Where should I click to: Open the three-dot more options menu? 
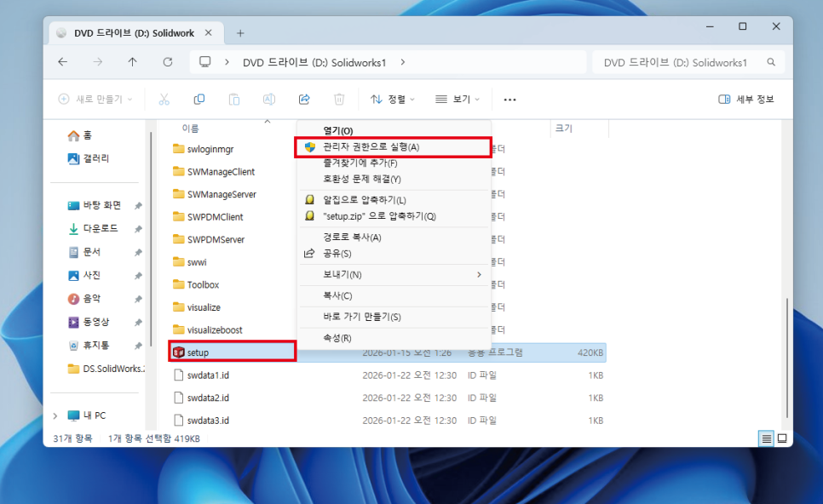coord(509,99)
